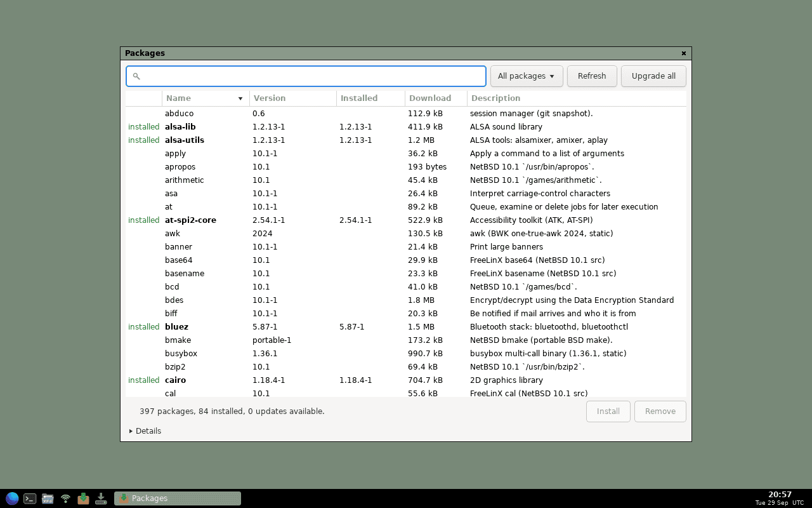Select the cairo package
812x508 pixels.
pyautogui.click(x=406, y=380)
